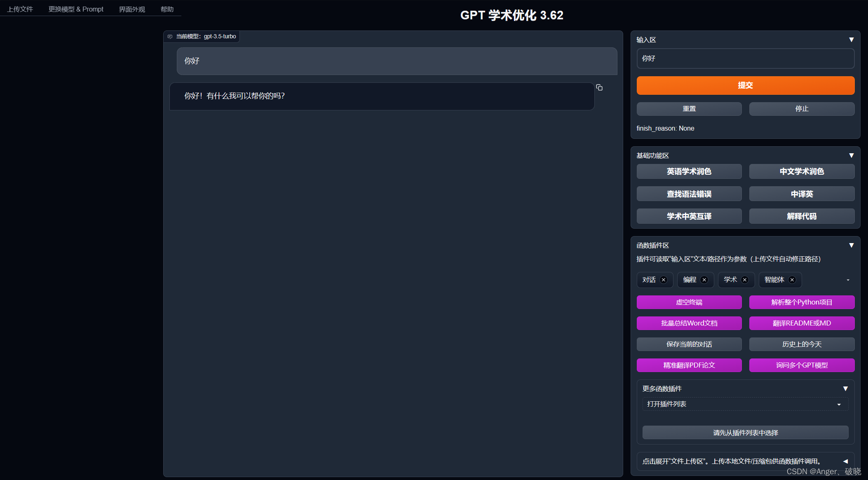
Task: Select 英语学术润色 function
Action: pos(689,171)
